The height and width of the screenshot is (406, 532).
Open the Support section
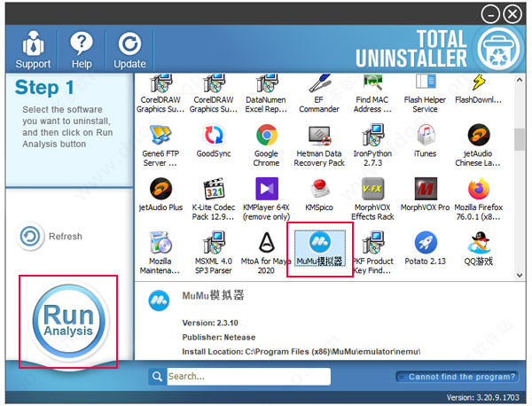33,50
